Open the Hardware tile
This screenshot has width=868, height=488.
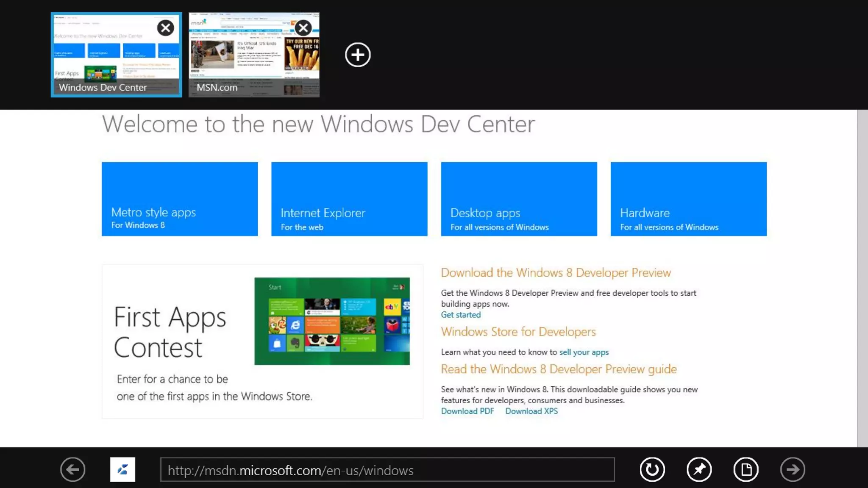[688, 199]
